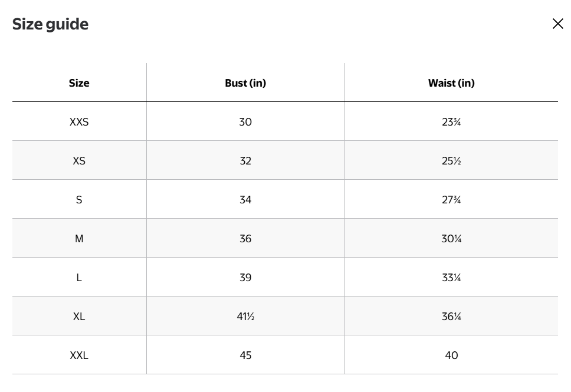Select the XXS size row label
Screen dimensions: 571x392
point(79,122)
